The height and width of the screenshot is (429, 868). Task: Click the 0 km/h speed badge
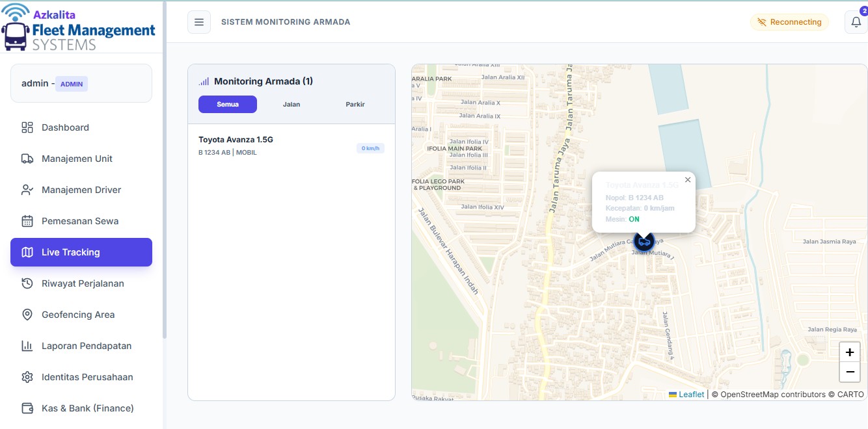coord(371,148)
